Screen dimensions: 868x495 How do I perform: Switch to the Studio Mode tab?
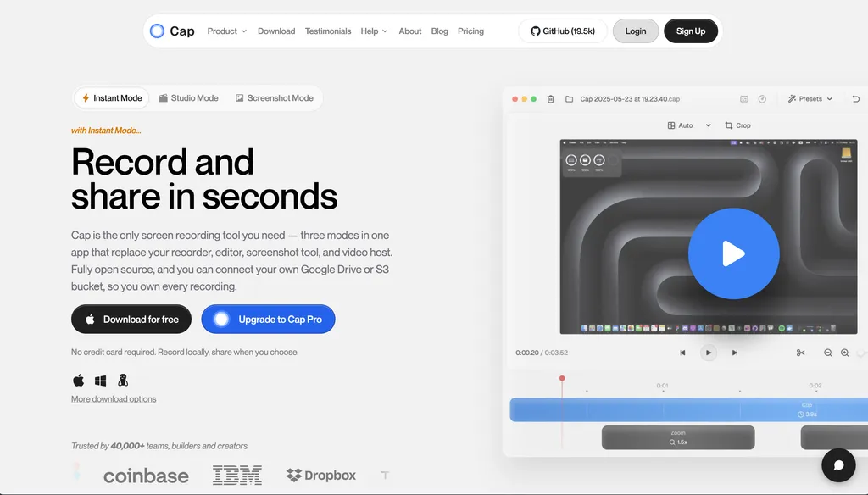tap(189, 98)
